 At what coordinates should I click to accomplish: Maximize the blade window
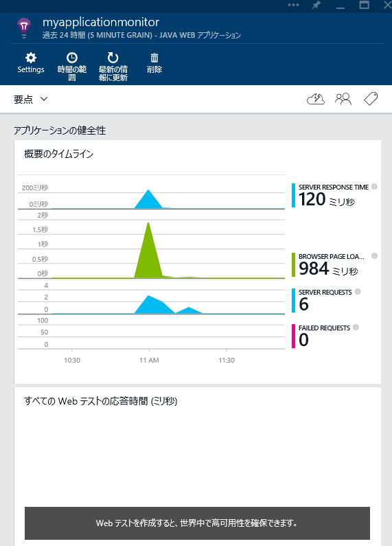coord(364,5)
